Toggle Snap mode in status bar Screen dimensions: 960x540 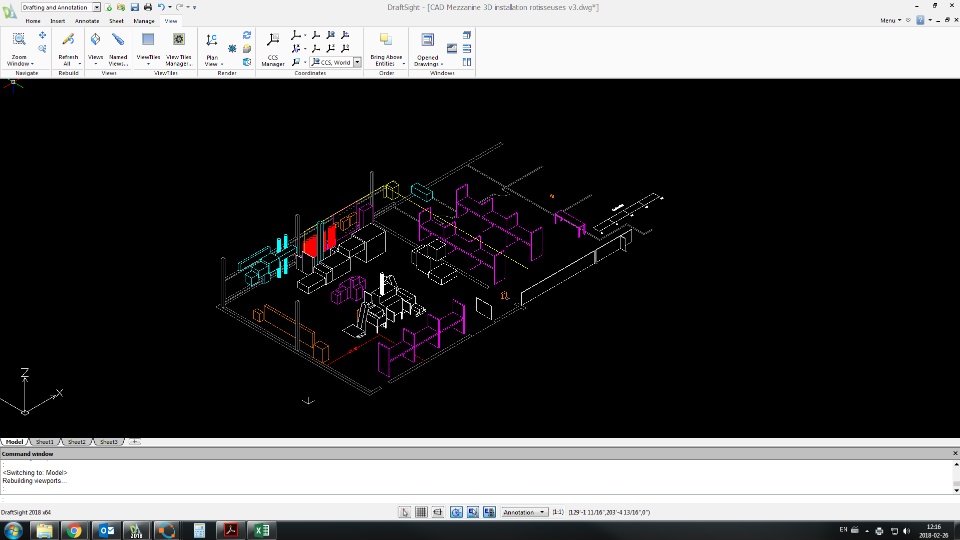pos(404,512)
